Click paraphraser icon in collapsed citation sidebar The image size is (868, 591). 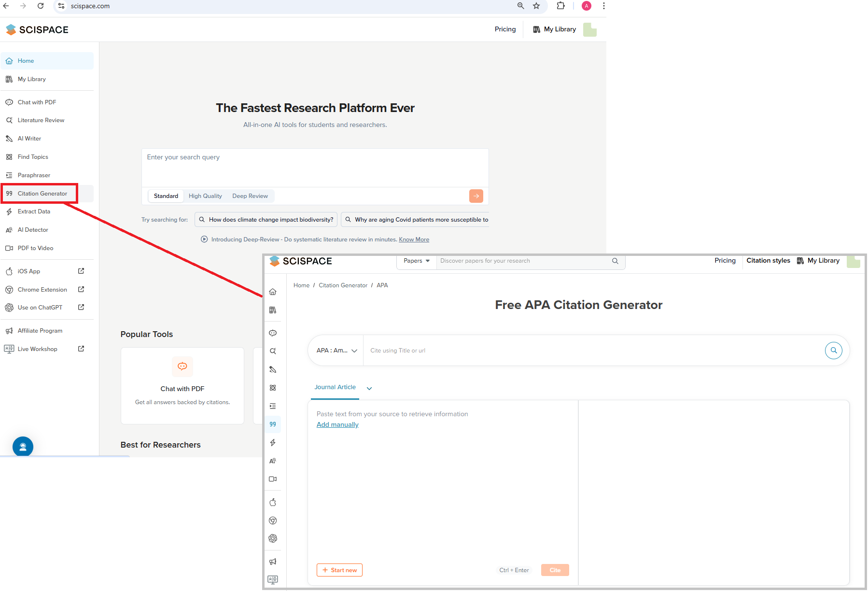273,406
